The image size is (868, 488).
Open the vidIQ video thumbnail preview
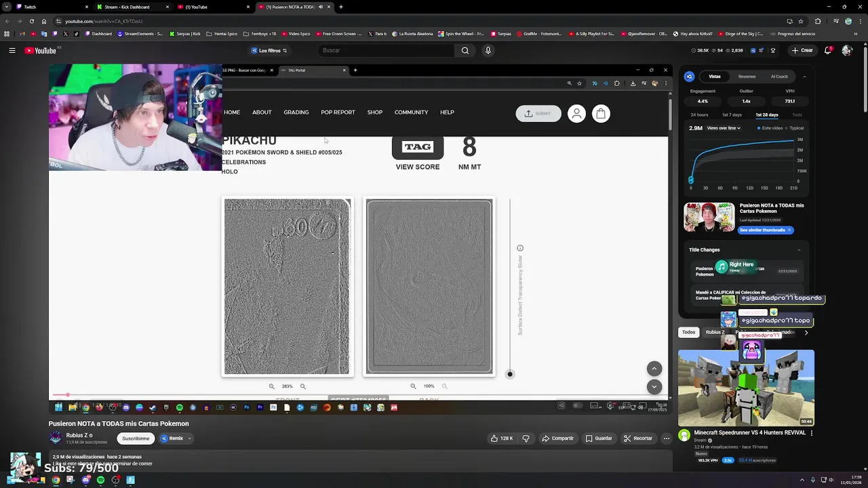click(x=709, y=218)
